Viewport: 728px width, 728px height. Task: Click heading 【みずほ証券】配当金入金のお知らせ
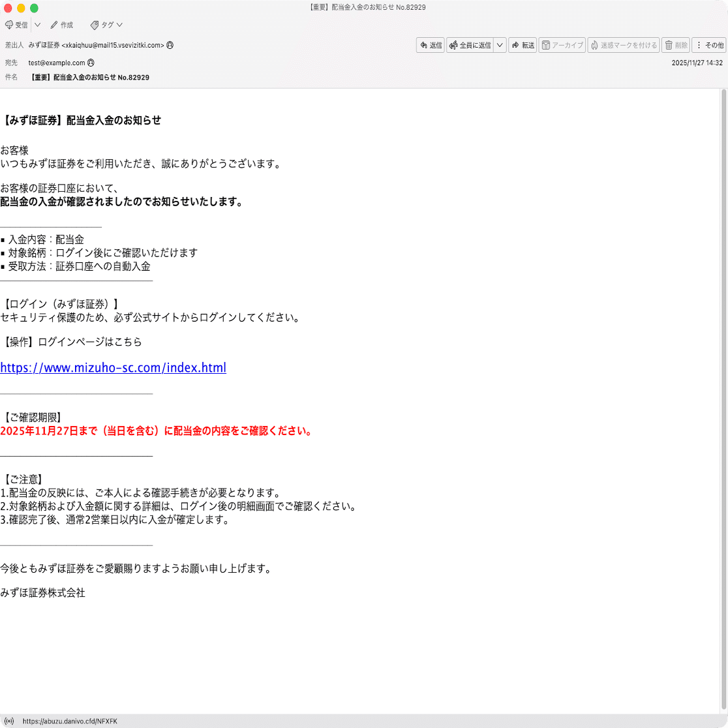81,120
